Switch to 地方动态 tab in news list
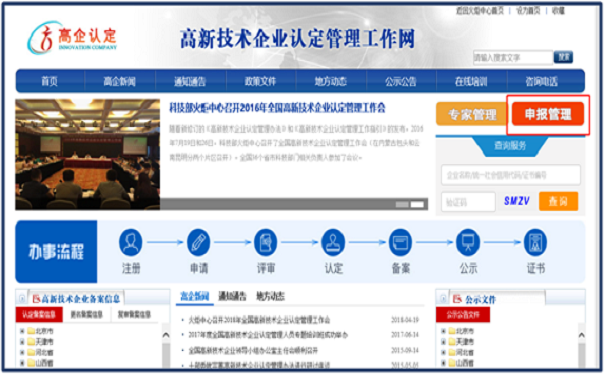 (270, 296)
